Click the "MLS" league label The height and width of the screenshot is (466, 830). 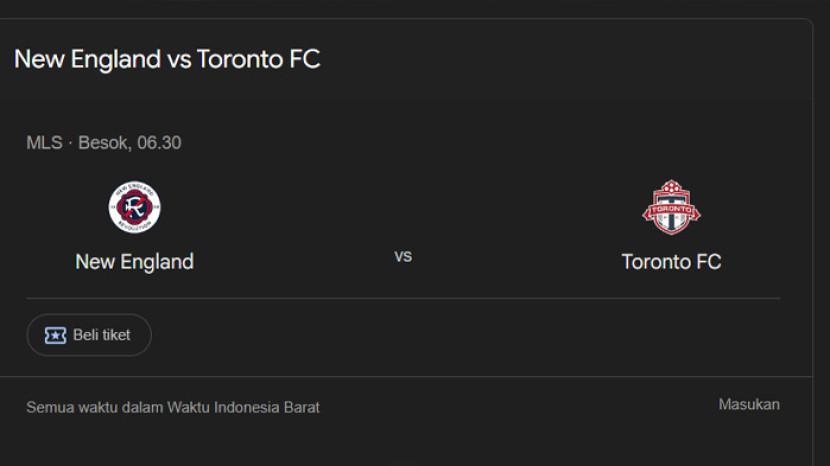44,143
